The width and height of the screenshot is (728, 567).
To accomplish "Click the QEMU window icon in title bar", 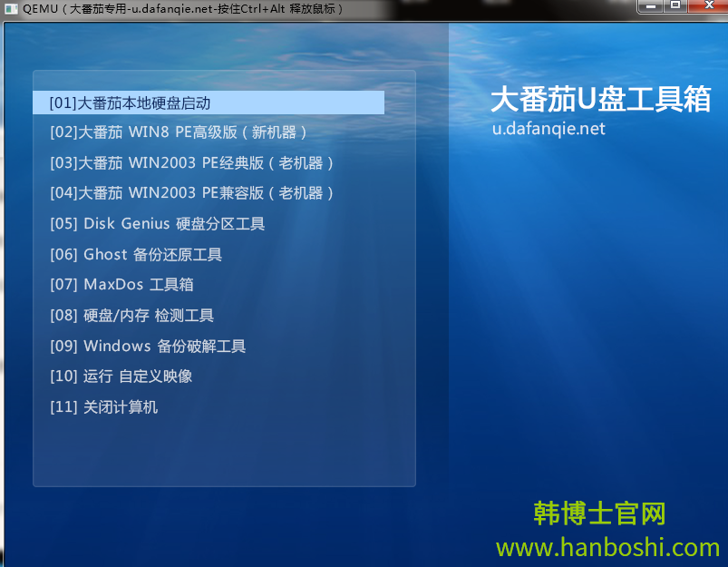I will click(10, 8).
